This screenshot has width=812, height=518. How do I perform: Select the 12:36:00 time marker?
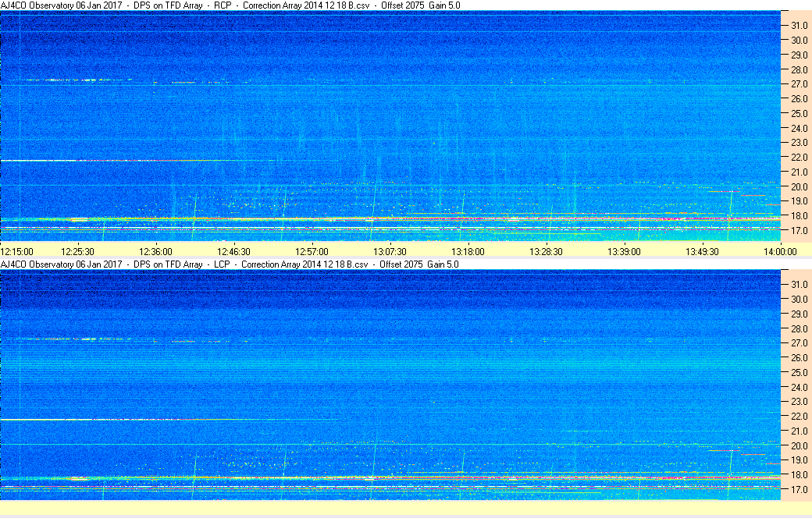[155, 251]
